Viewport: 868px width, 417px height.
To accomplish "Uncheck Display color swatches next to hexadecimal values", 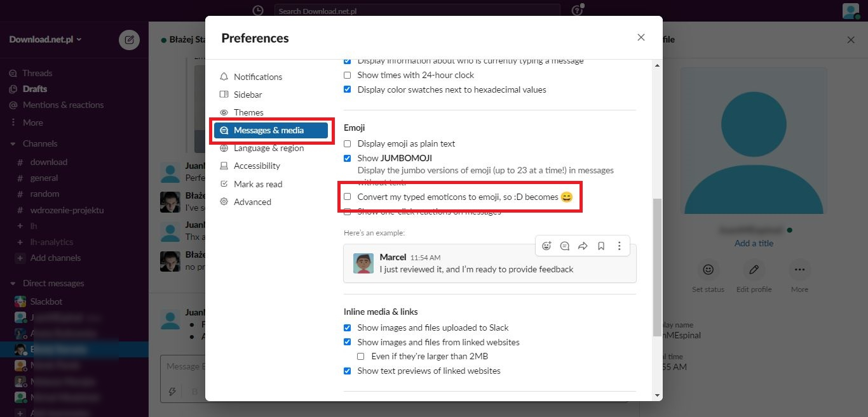I will pos(348,89).
